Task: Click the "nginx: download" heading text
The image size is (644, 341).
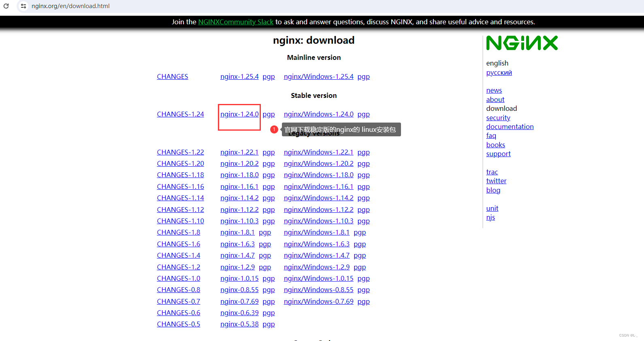Action: click(x=314, y=40)
